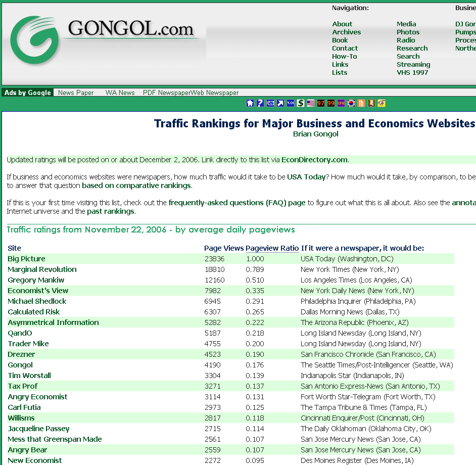This screenshot has height=465, width=476.
Task: Click the American flag icon
Action: (311, 103)
